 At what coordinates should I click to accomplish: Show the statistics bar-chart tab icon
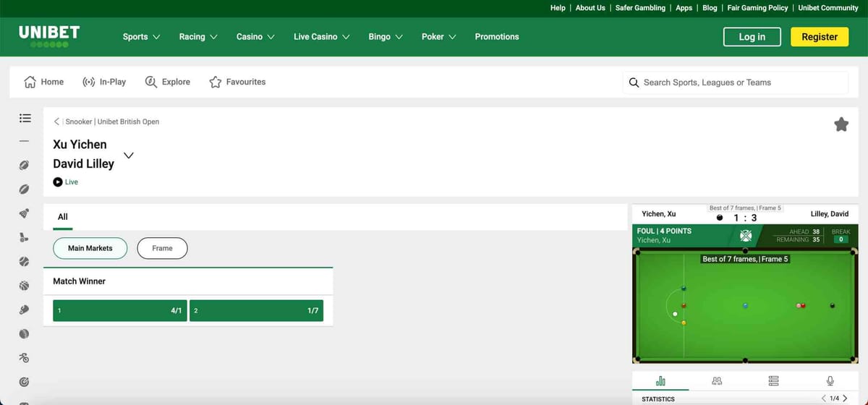point(660,380)
